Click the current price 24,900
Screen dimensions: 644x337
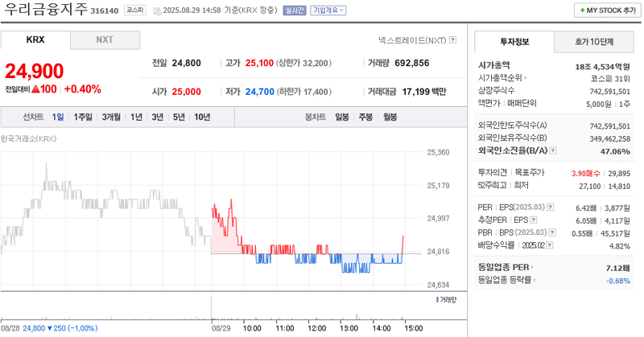click(35, 71)
